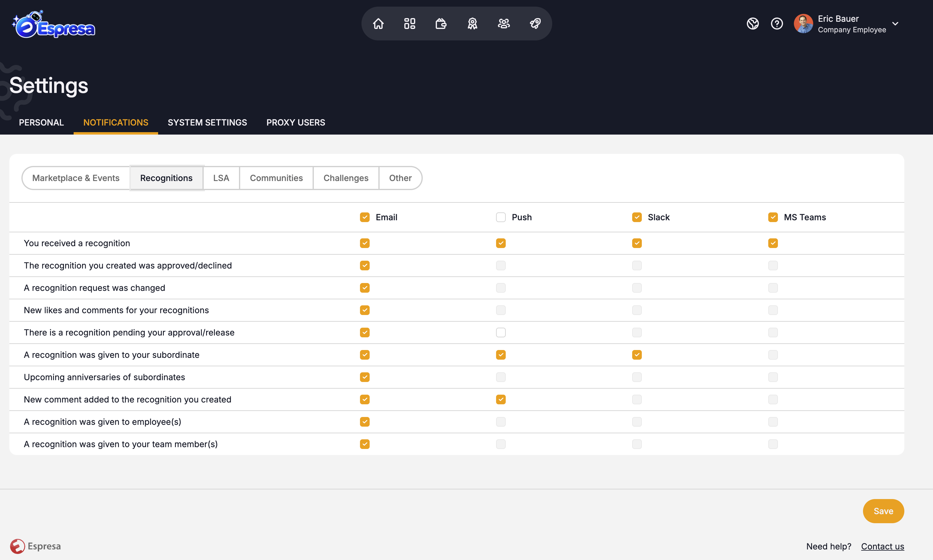Open the Contact us link
This screenshot has width=933, height=560.
882,546
